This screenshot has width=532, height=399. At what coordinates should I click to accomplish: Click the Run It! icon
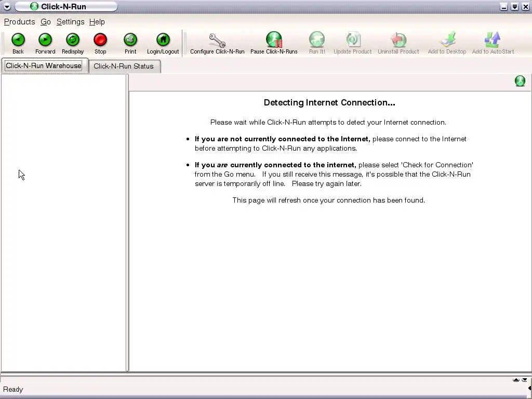pyautogui.click(x=317, y=39)
